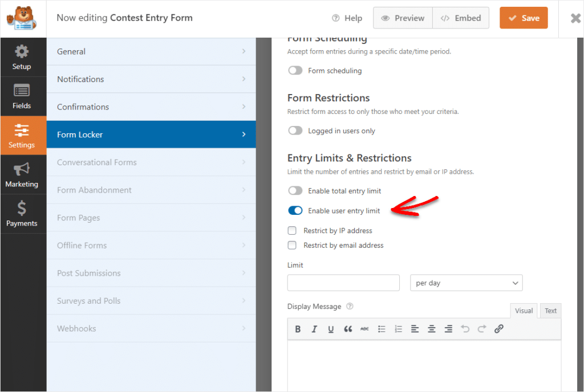
Task: Click the undo arrow in editor toolbar
Action: click(465, 329)
